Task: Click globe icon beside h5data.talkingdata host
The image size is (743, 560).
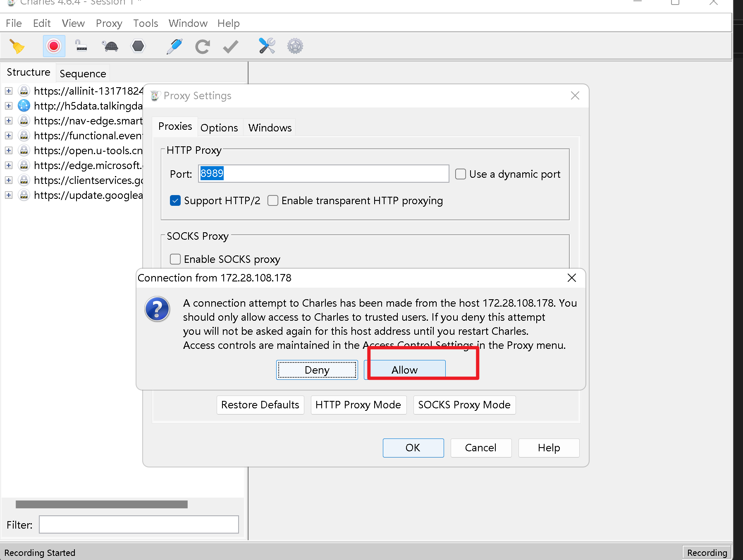Action: coord(24,106)
